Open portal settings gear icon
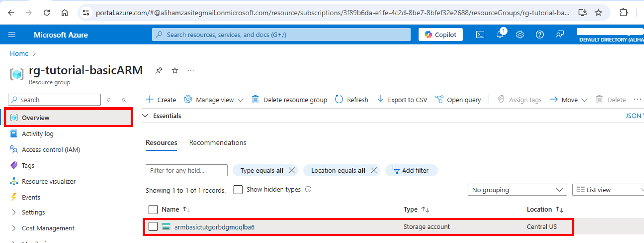 (520, 34)
